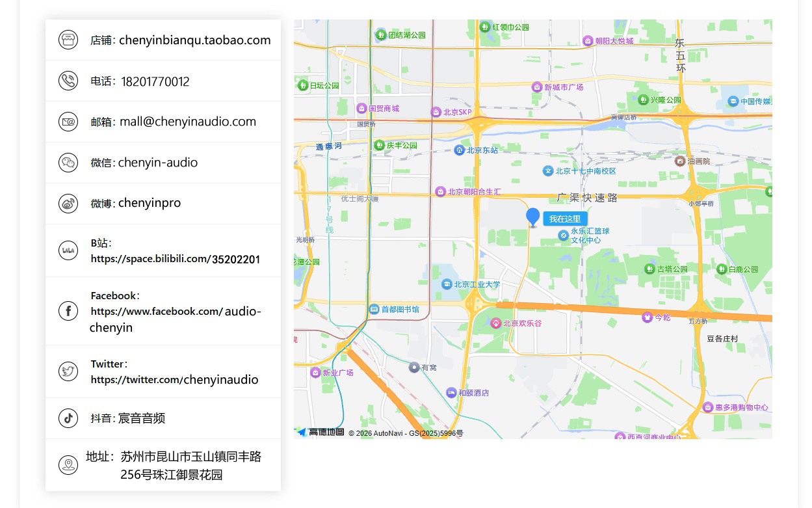
Task: Click the 豆各庄村 label on map
Action: (x=722, y=339)
